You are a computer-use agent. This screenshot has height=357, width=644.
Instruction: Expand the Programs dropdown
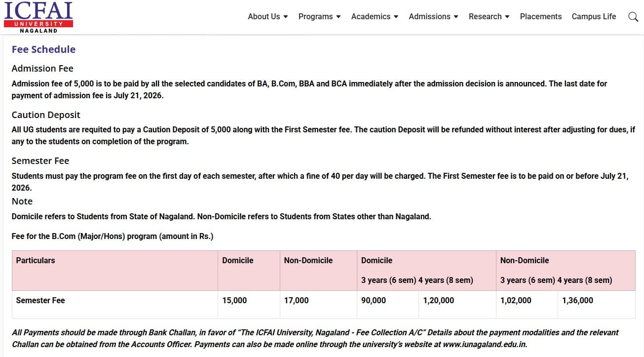pos(319,16)
